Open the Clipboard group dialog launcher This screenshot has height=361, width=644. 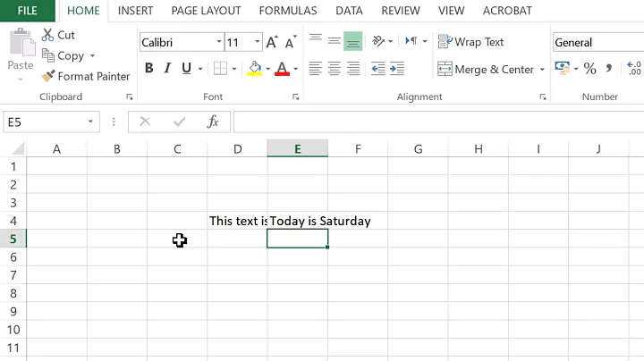(130, 97)
